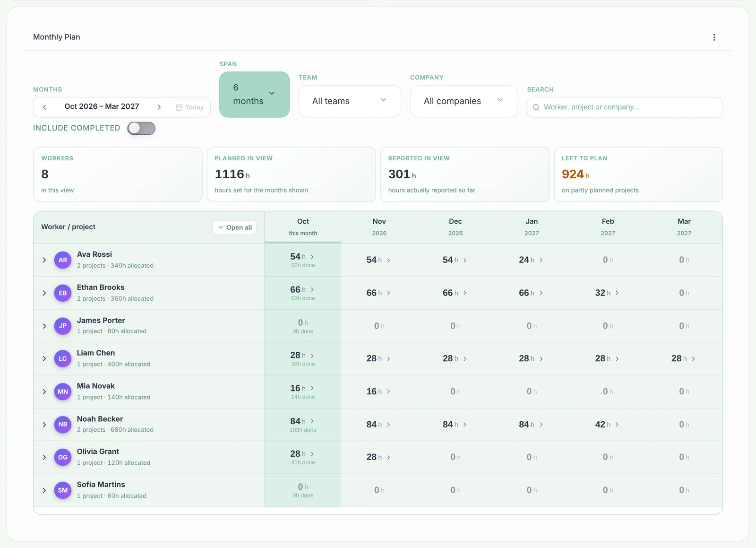
Task: Click the magnifier icon in search
Action: (x=536, y=107)
